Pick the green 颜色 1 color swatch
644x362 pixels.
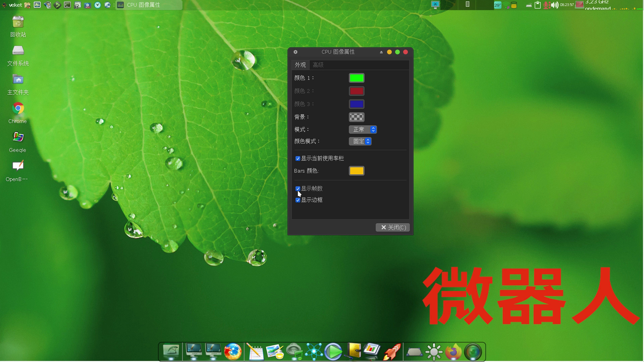coord(357,78)
